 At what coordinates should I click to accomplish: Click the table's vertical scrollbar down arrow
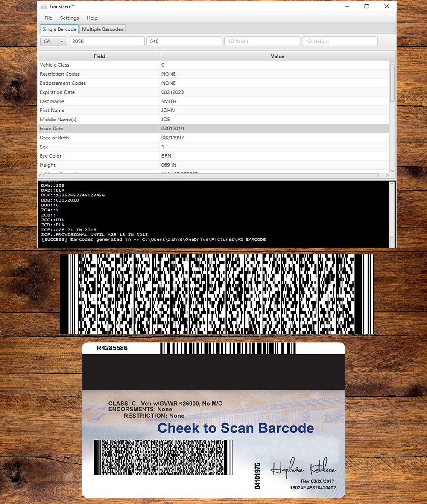point(392,171)
